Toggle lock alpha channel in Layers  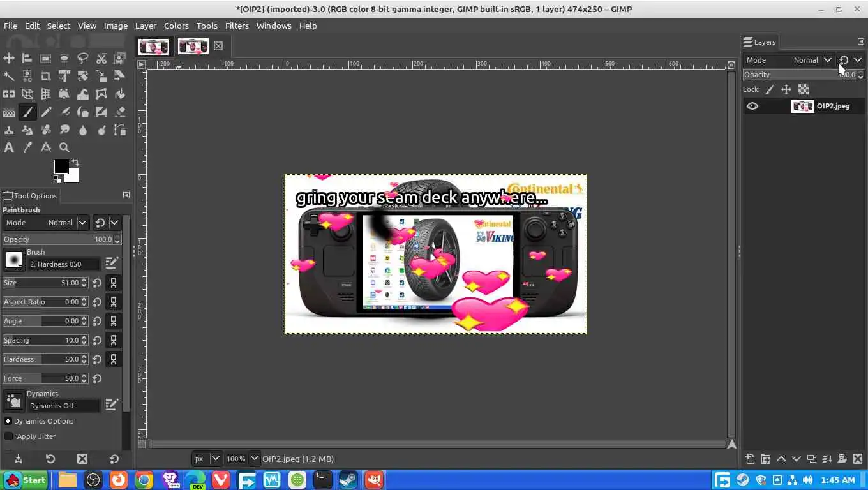(804, 89)
